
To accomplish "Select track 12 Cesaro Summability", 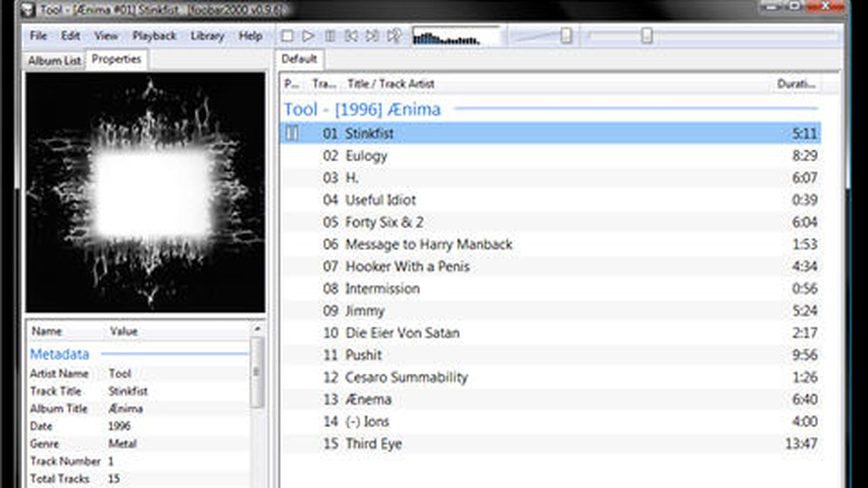I will pos(551,377).
